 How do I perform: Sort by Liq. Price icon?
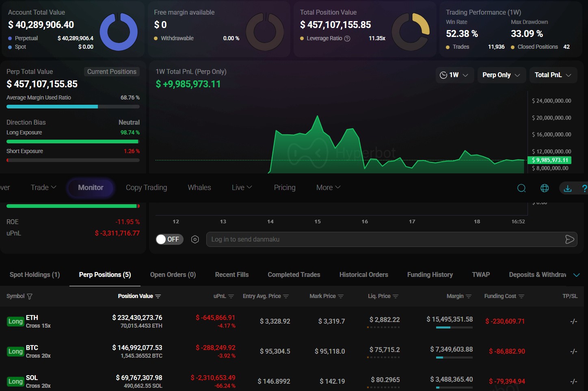point(396,296)
